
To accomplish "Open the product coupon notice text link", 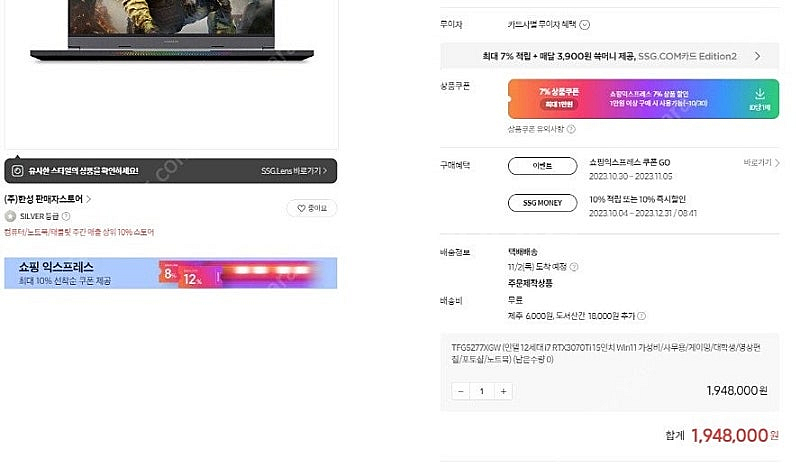I will tap(536, 129).
